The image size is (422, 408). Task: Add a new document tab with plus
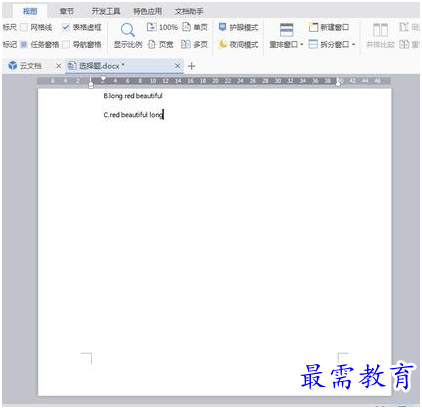(191, 66)
